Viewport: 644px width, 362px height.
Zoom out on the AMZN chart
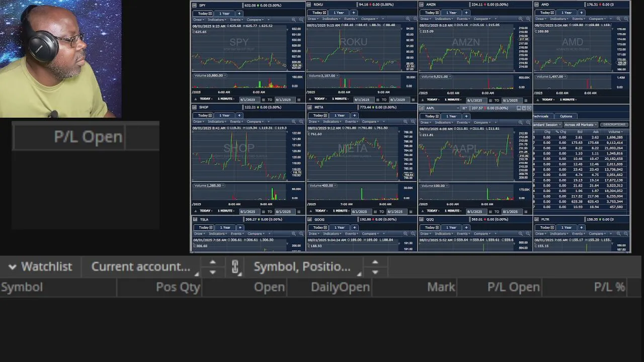[528, 19]
